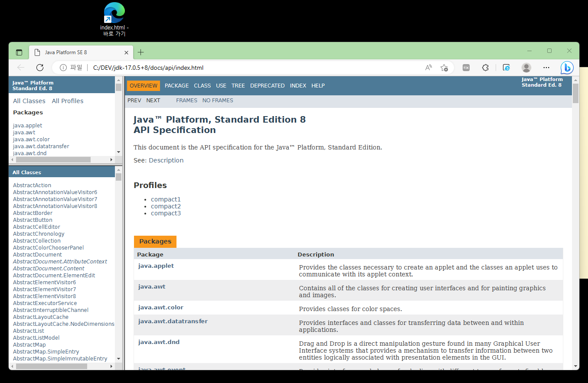Image resolution: width=588 pixels, height=383 pixels.
Task: Open java.applet in the packages table
Action: pos(156,266)
